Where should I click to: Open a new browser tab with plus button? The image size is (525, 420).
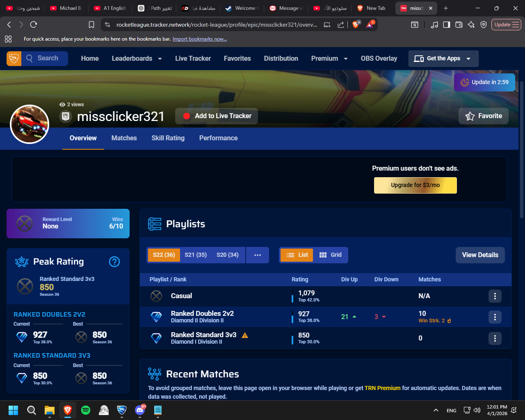click(446, 8)
